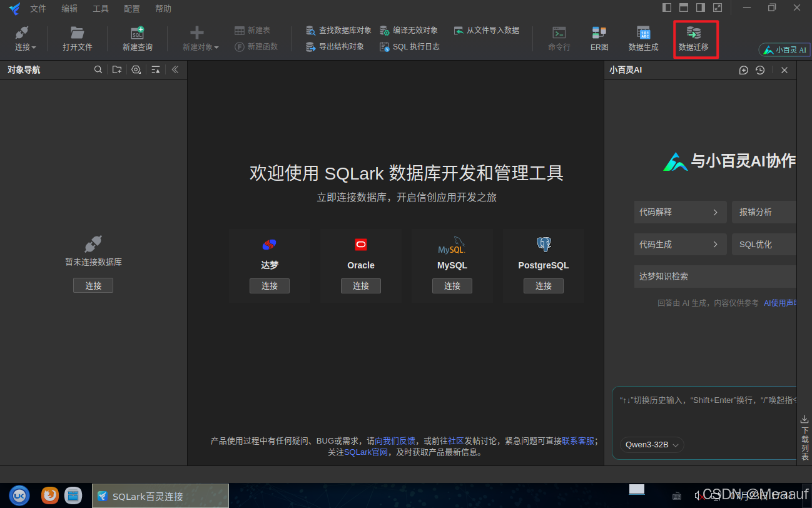The height and width of the screenshot is (508, 812).
Task: Click the new folder icon in 对象导航
Action: (x=117, y=70)
